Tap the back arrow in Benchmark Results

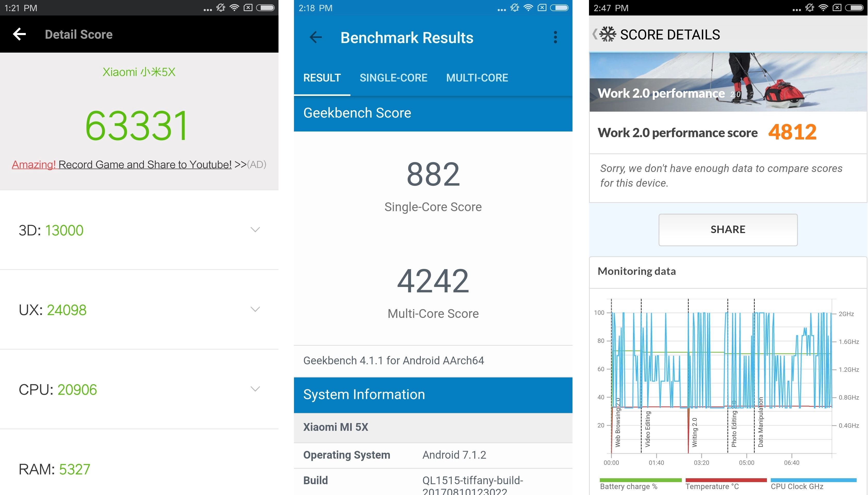point(316,37)
